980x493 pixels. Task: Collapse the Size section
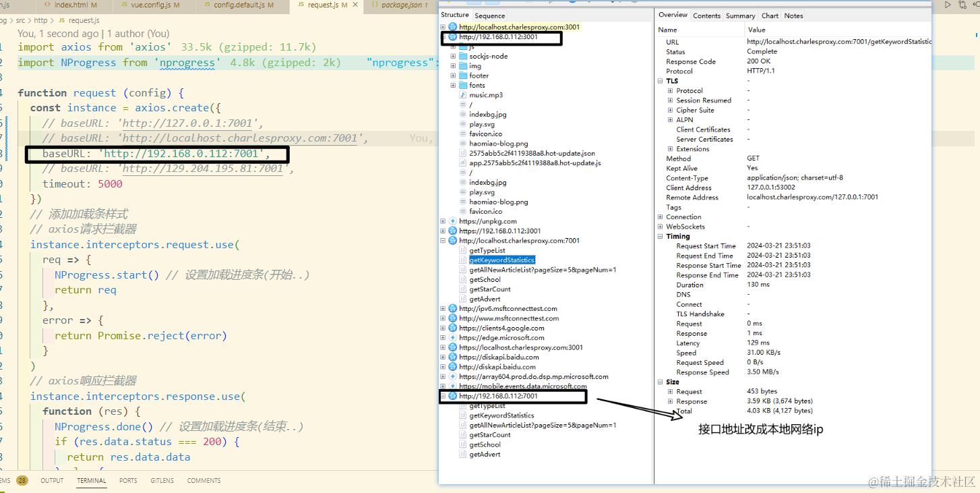(661, 382)
